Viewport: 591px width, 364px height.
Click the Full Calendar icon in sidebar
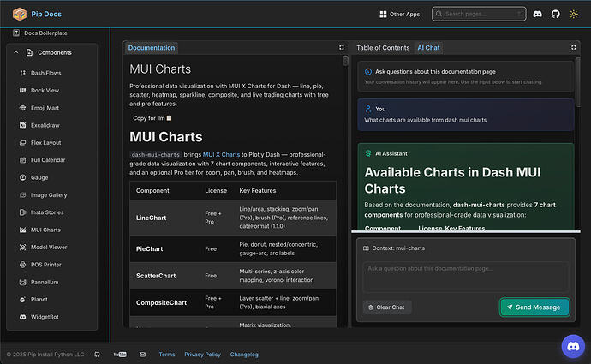[x=22, y=160]
